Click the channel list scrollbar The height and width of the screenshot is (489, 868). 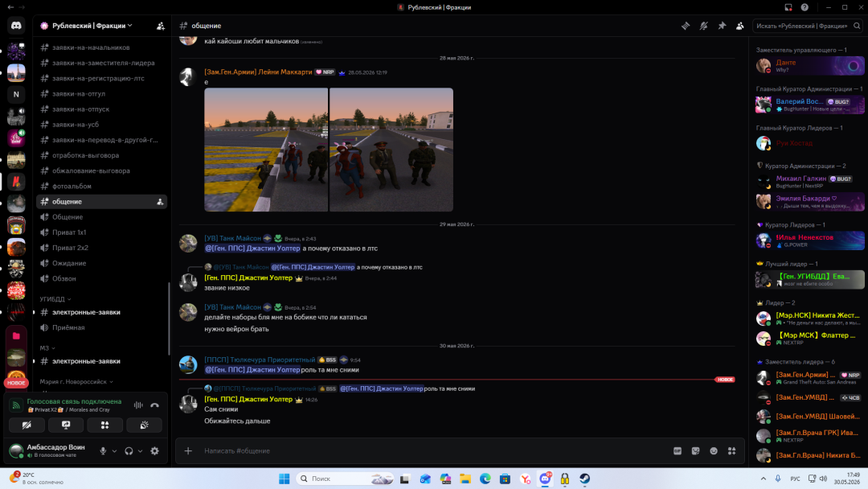pyautogui.click(x=169, y=318)
